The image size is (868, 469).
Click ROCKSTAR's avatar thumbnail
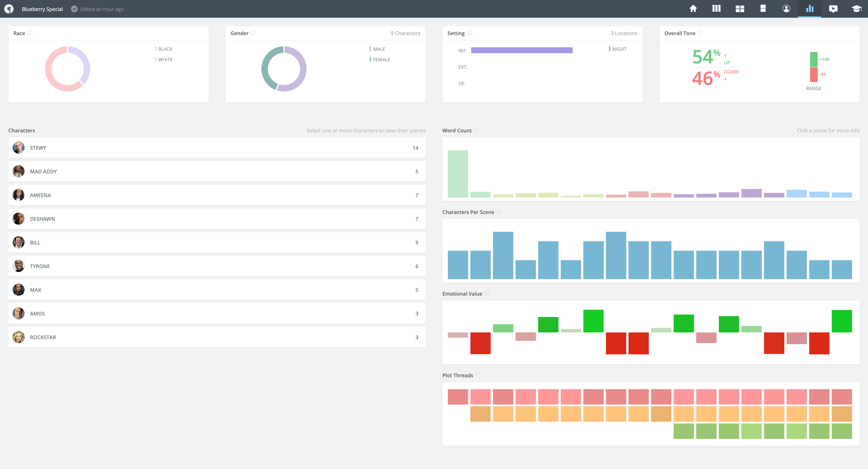pos(19,337)
